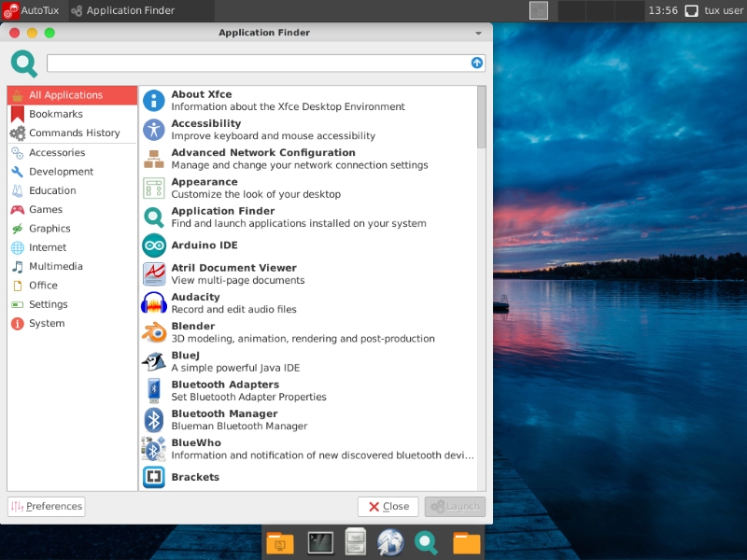This screenshot has height=560, width=747.
Task: Open the terminal from the bottom dock
Action: point(320,543)
